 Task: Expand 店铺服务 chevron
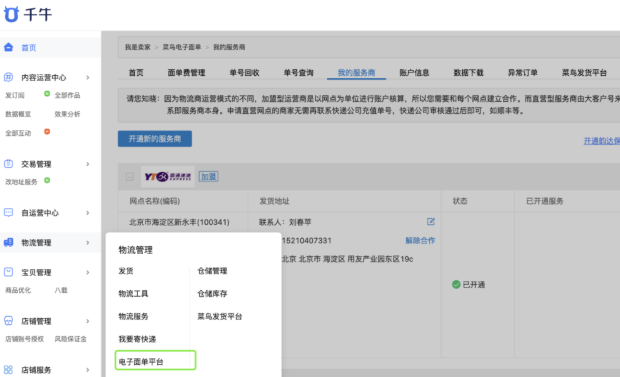(88, 370)
